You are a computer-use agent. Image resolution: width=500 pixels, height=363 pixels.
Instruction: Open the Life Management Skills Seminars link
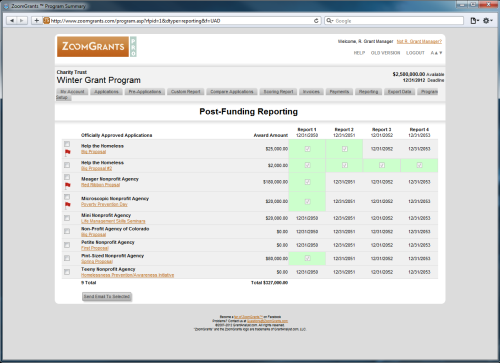tap(113, 221)
